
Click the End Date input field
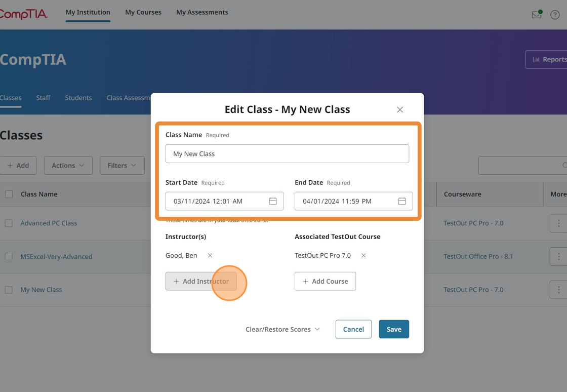[353, 201]
